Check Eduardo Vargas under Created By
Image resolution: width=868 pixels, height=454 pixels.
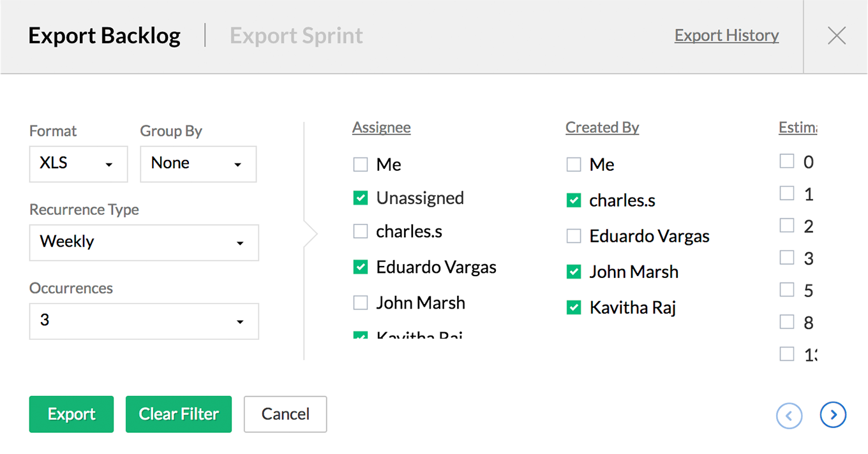[574, 237]
